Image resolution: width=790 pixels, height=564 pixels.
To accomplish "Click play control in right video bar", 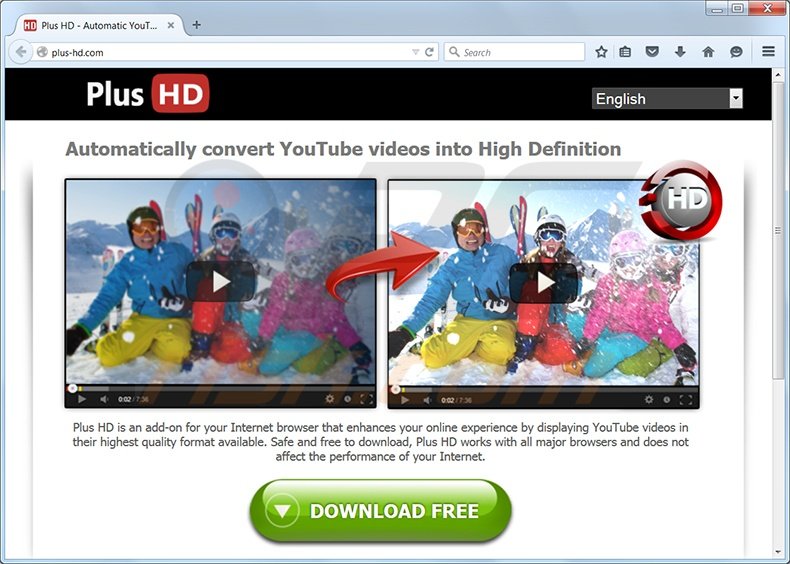I will [405, 400].
